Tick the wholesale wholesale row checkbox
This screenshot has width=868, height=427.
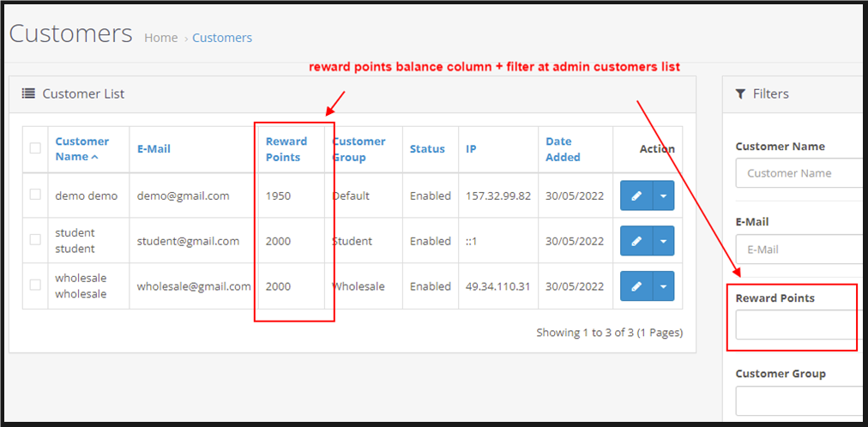pyautogui.click(x=35, y=286)
